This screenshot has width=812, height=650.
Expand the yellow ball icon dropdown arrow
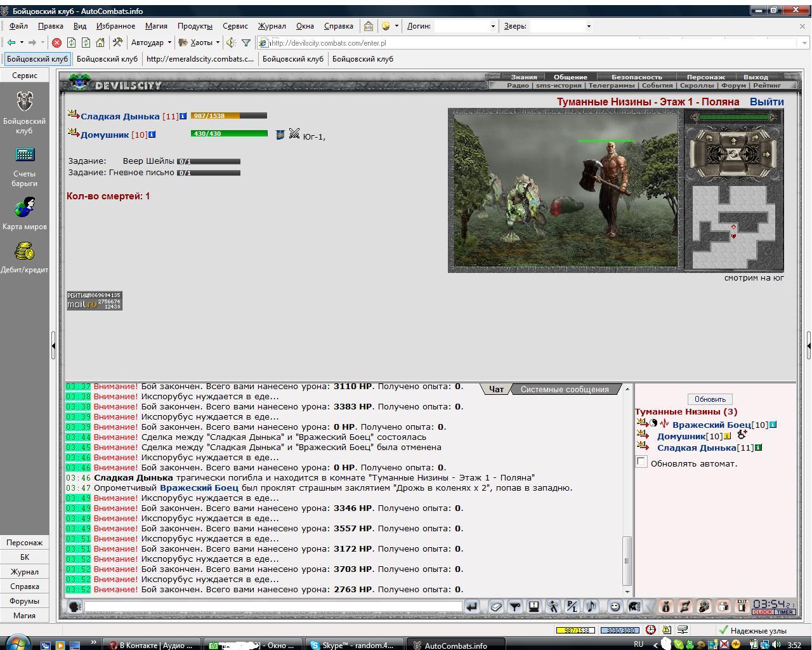[x=396, y=26]
